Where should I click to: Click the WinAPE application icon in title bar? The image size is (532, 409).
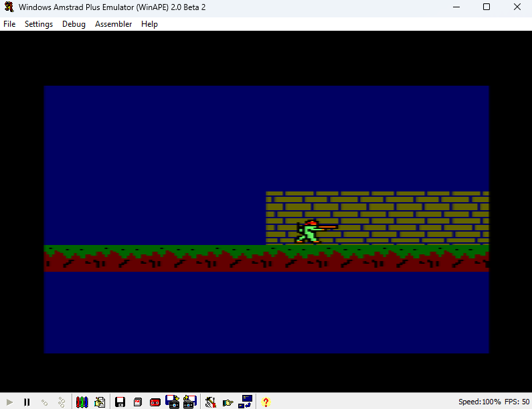[x=9, y=7]
